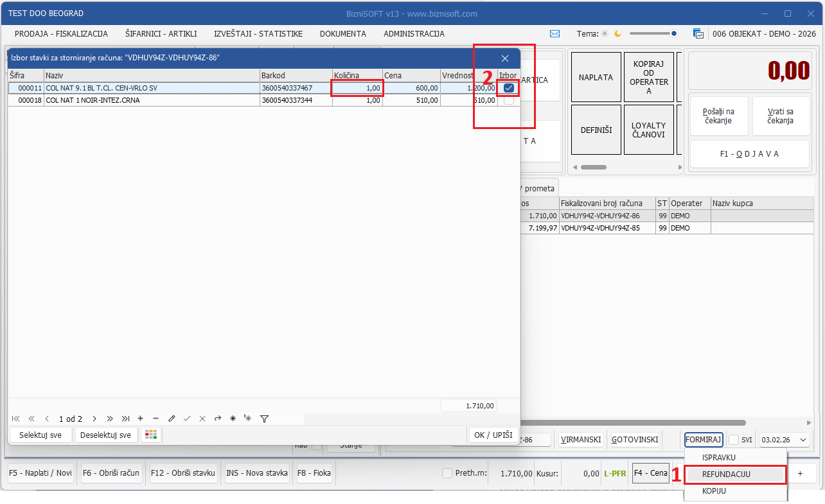Click the filter funnel icon in navigator

[x=264, y=419]
